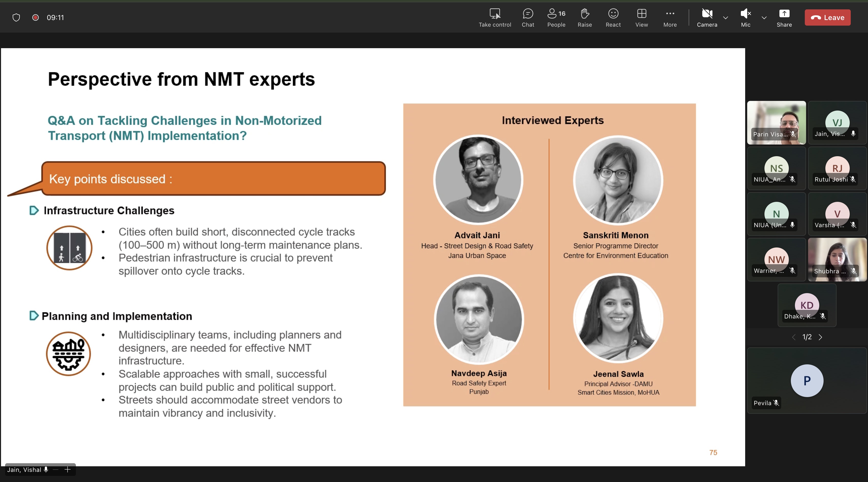
Task: Expand the camera options chevron
Action: click(725, 18)
